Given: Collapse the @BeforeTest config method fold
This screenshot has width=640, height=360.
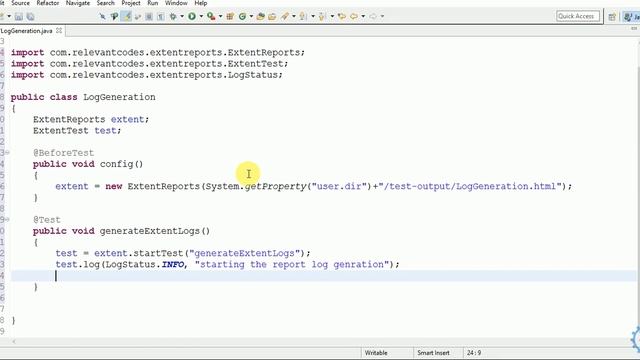Looking at the screenshot, I should pos(7,153).
